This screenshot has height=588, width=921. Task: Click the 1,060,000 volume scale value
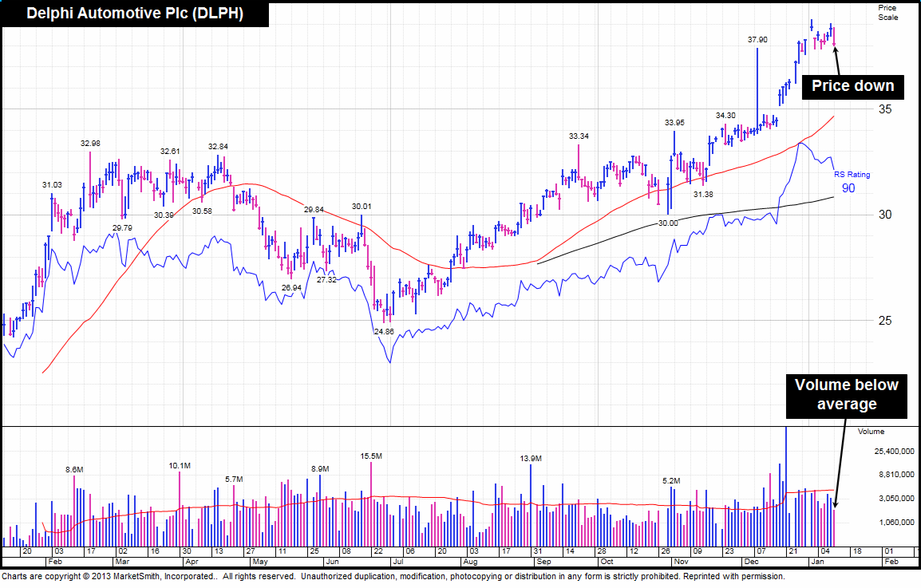point(896,522)
